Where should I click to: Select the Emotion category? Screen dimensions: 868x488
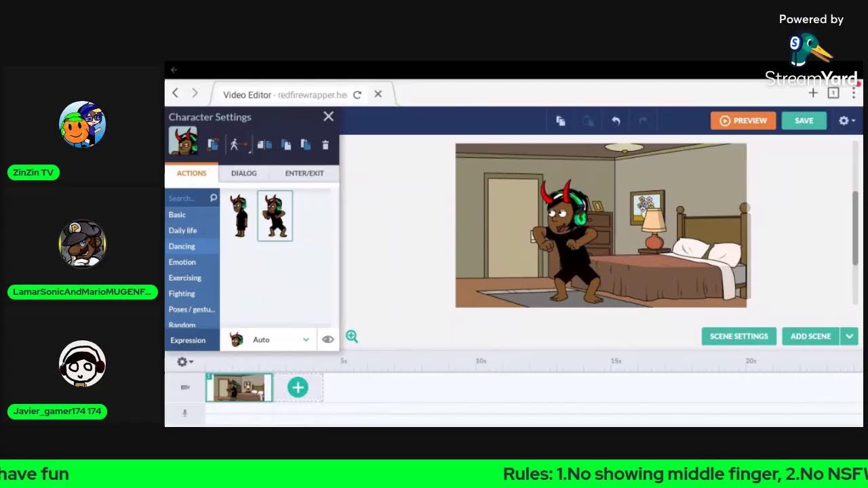193,262
